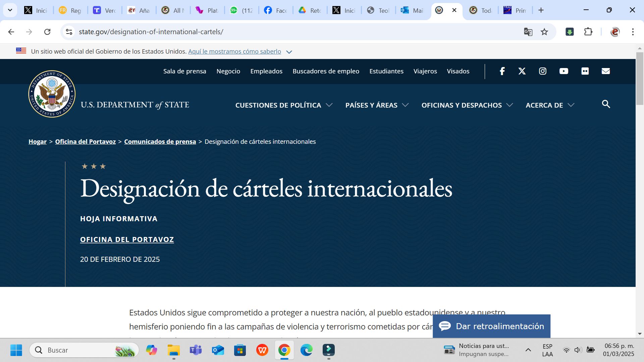The width and height of the screenshot is (644, 362).
Task: Click the email envelope icon in header
Action: (x=606, y=71)
